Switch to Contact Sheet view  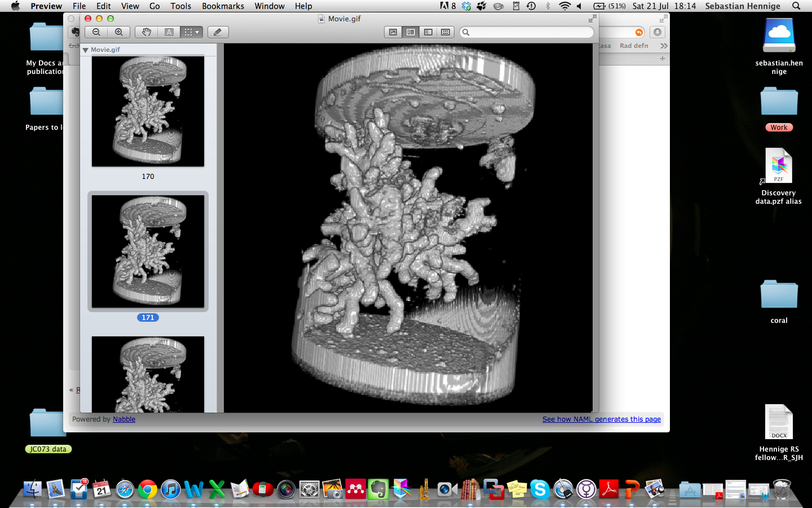click(445, 32)
